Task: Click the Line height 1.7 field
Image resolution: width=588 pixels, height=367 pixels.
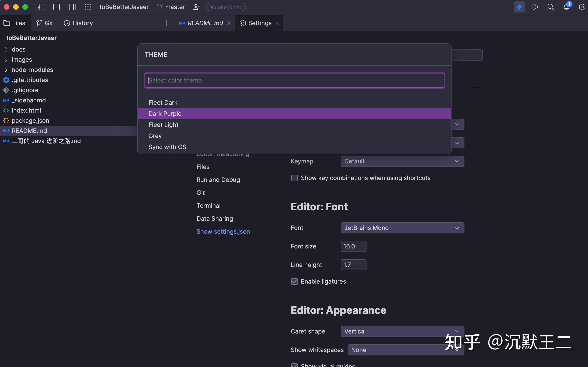Action: 353,265
